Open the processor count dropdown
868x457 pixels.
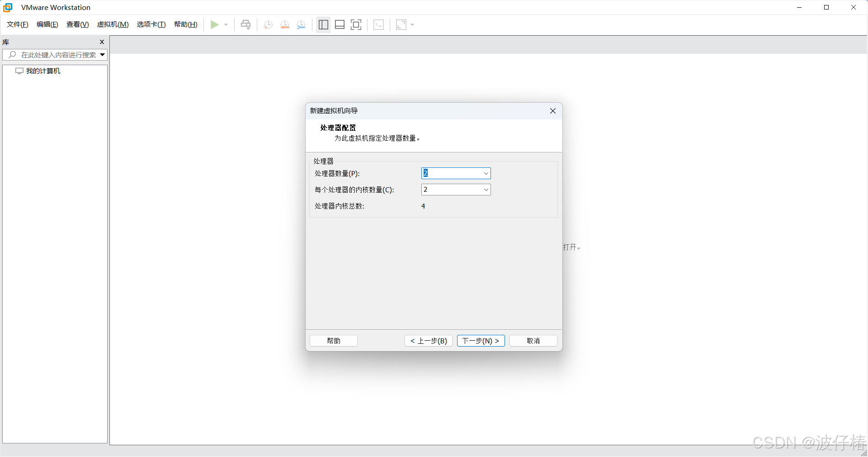pyautogui.click(x=486, y=173)
